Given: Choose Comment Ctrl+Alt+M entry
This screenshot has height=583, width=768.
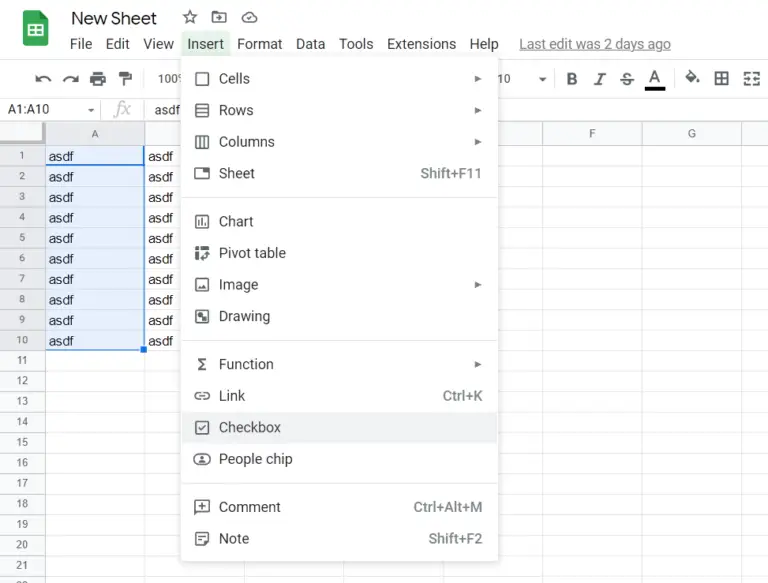Looking at the screenshot, I should click(x=339, y=507).
